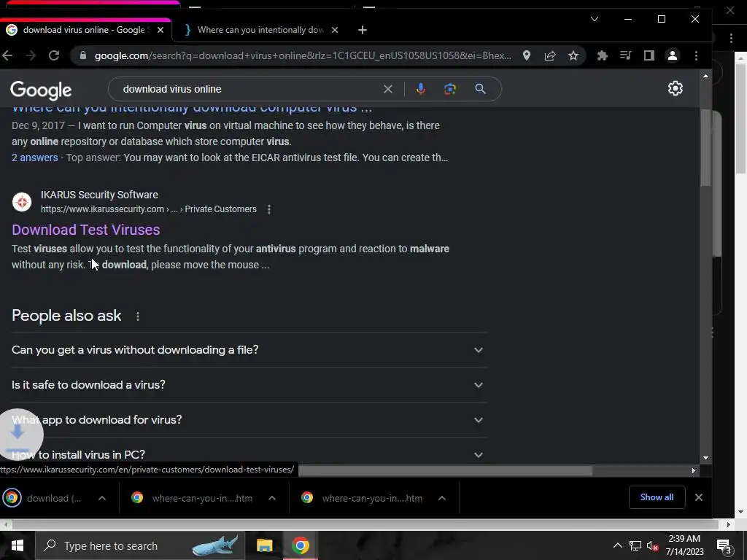
Task: Click the taskbar 'Type here to search' box
Action: 140,545
